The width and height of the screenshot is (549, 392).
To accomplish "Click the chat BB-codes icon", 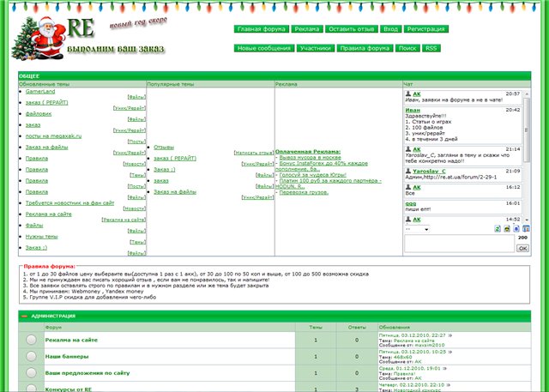I will coord(516,229).
